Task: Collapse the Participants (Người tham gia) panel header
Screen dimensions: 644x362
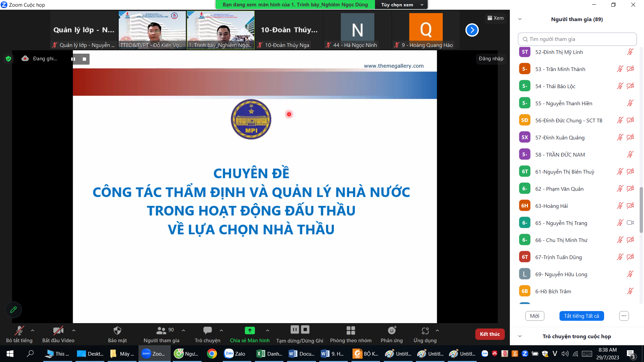Action: 520,19
